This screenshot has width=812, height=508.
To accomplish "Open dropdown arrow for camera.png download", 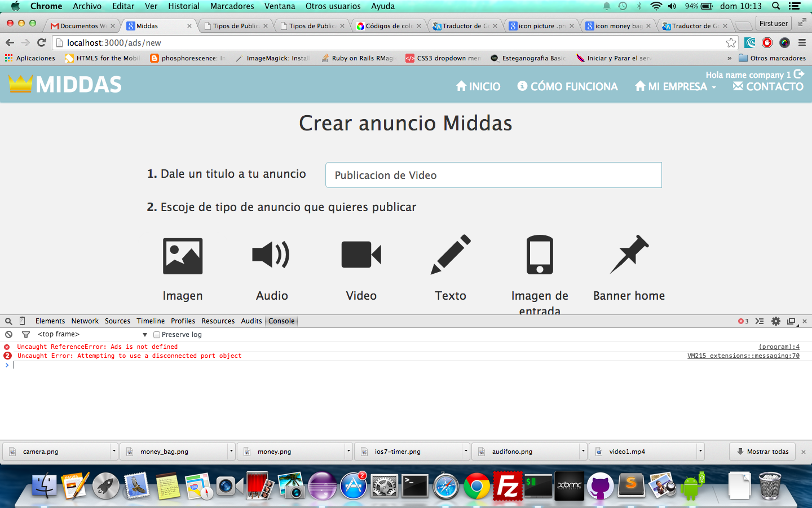I will coord(114,452).
